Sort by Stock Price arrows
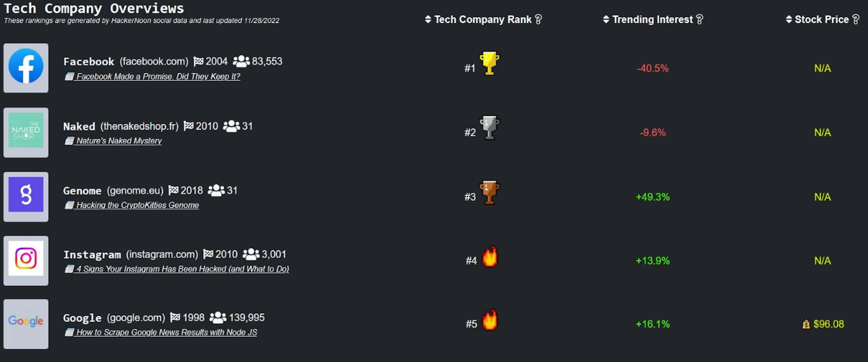Image resolution: width=868 pixels, height=362 pixels. [789, 19]
